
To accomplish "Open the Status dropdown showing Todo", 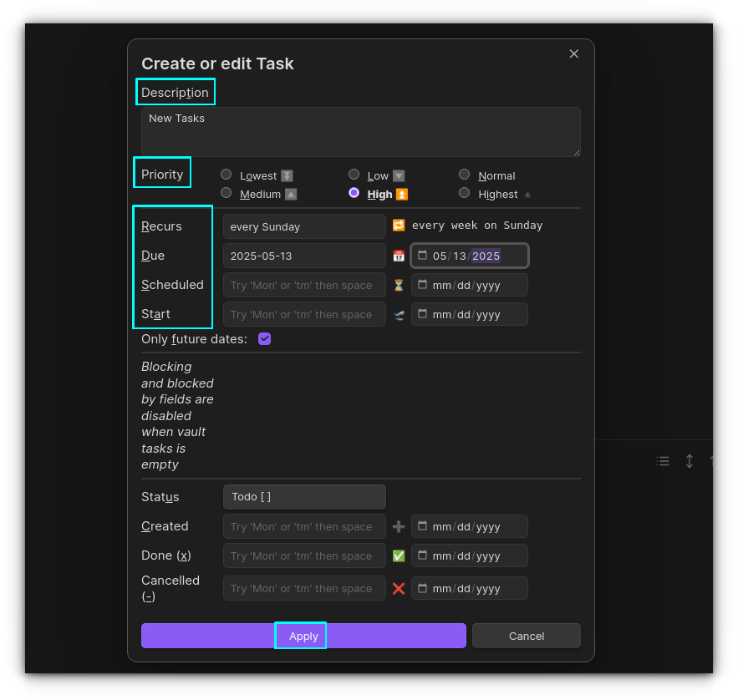I will tap(304, 497).
